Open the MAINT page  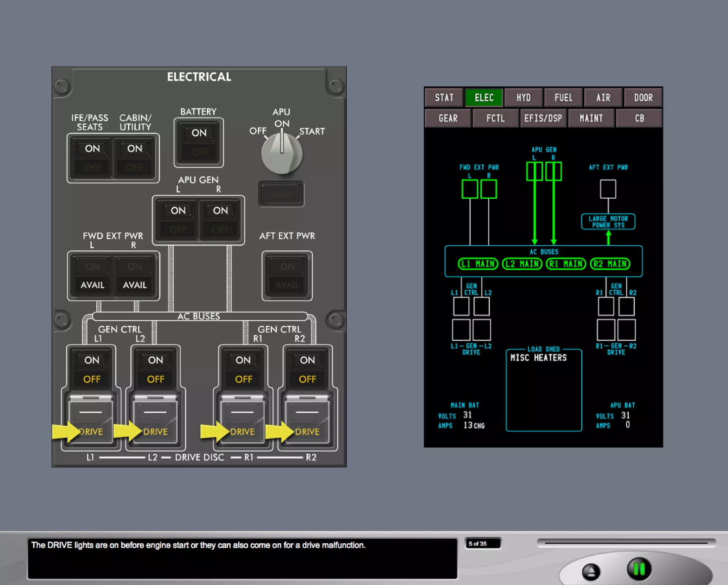[x=591, y=118]
